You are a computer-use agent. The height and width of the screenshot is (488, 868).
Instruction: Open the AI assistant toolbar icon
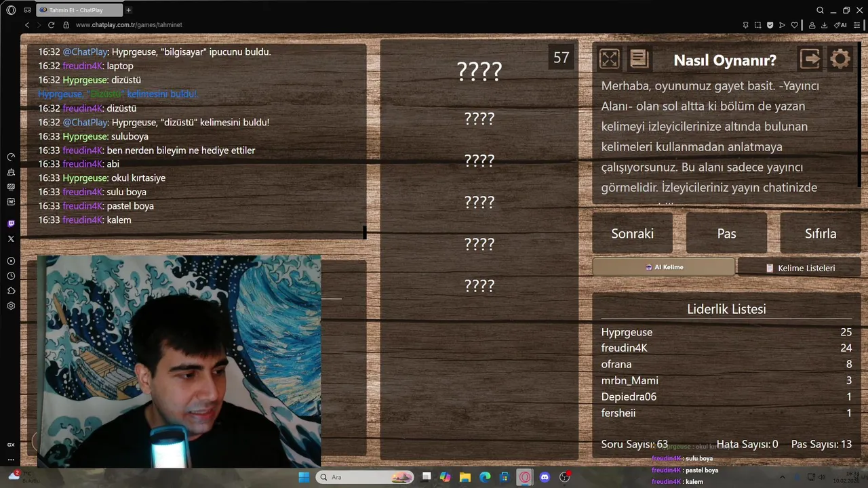(841, 25)
